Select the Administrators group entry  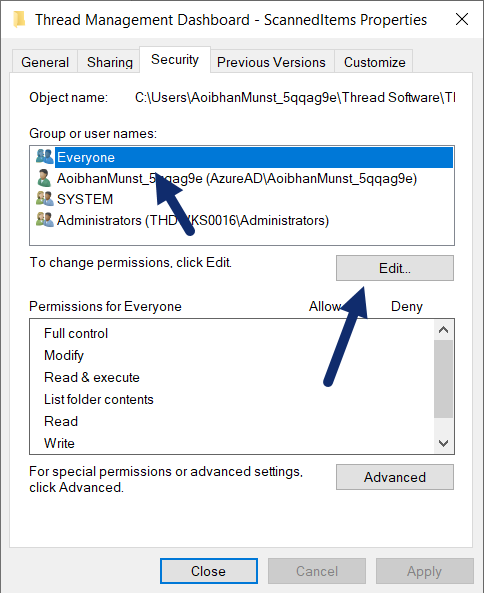click(193, 220)
